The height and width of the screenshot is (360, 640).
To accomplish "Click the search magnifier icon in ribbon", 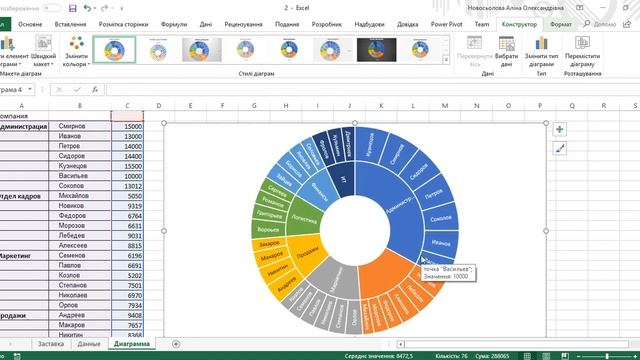I will tap(587, 24).
